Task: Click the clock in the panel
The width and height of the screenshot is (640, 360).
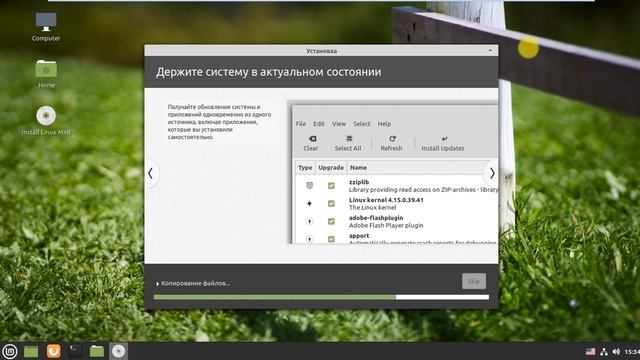Action: pyautogui.click(x=632, y=351)
